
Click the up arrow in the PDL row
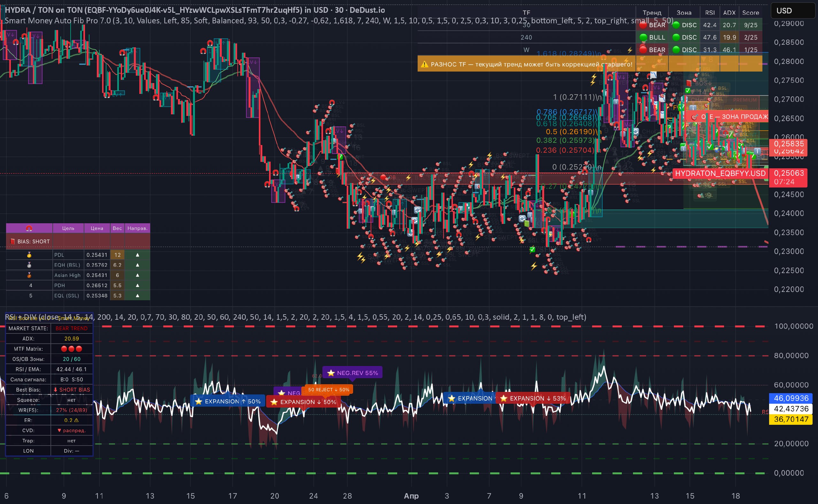(137, 255)
